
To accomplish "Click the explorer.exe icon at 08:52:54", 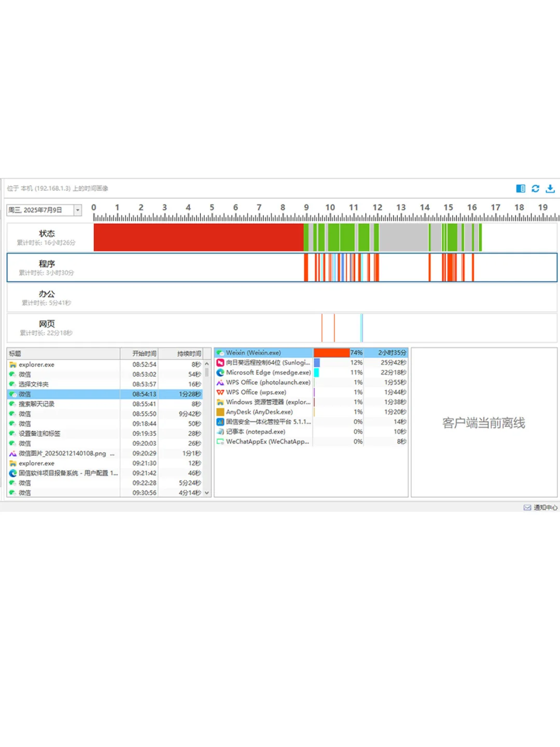I will [13, 365].
